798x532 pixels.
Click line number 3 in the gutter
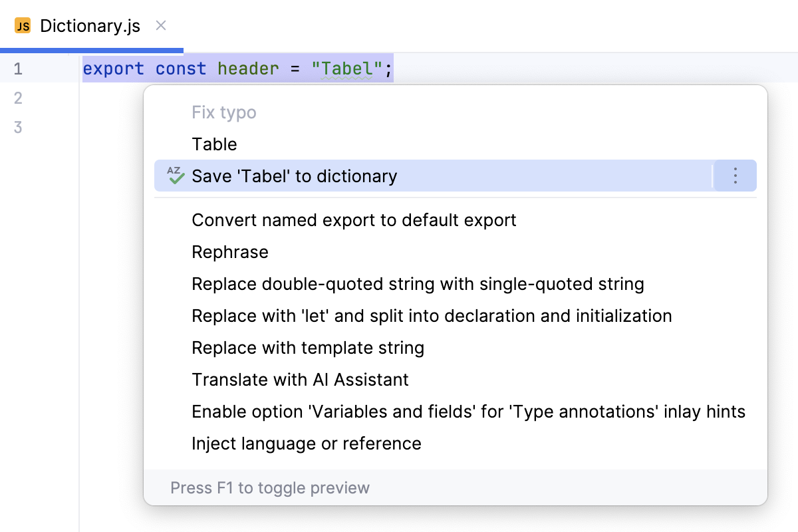click(18, 127)
